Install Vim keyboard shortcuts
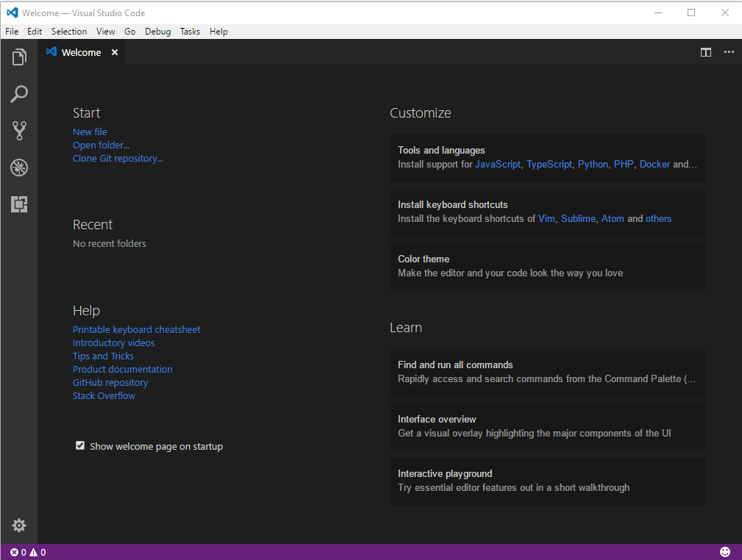Screen dimensions: 742x560 pyautogui.click(x=546, y=218)
